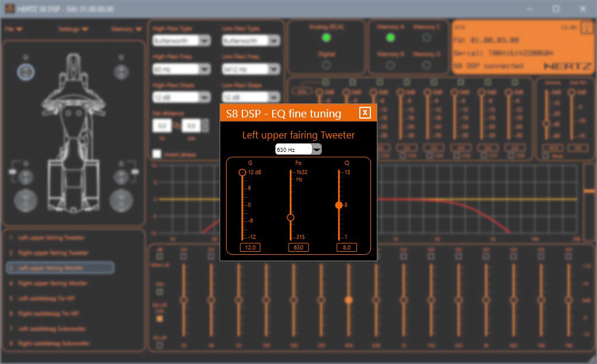Open the Settings menu
597x364 pixels.
click(x=74, y=29)
